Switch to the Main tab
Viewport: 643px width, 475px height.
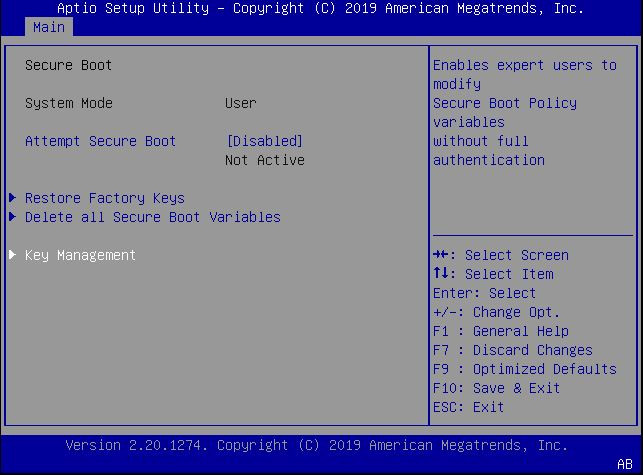pos(48,27)
